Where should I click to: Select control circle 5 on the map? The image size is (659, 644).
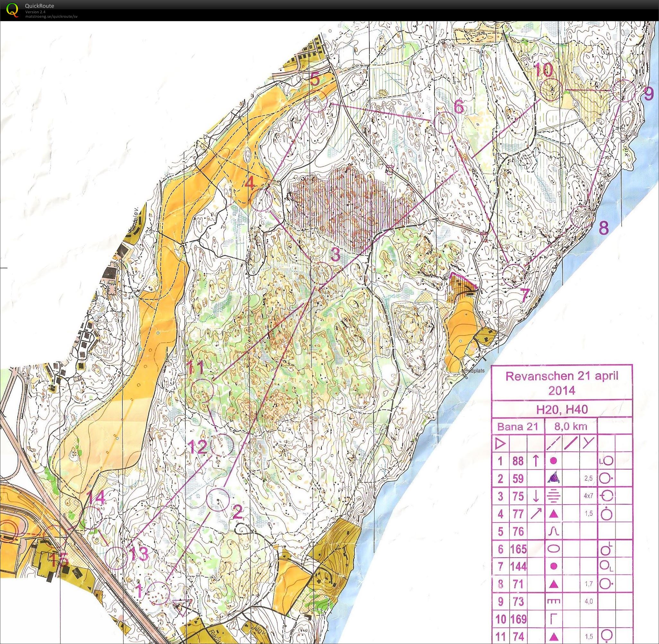[316, 101]
